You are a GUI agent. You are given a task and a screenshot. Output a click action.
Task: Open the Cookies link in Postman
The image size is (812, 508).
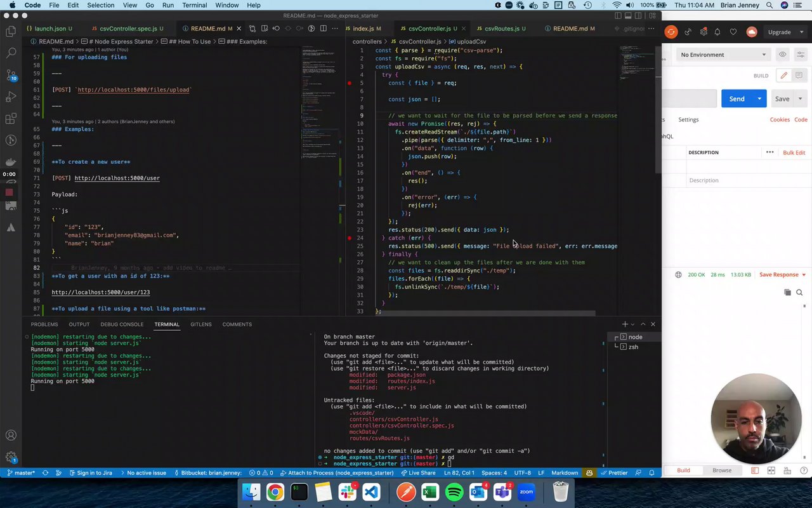[780, 119]
